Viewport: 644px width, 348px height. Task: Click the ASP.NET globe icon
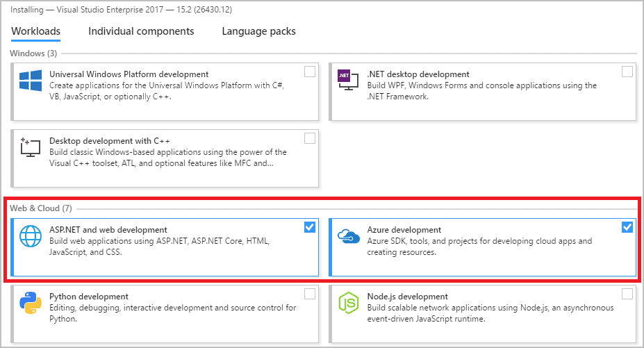pos(31,237)
